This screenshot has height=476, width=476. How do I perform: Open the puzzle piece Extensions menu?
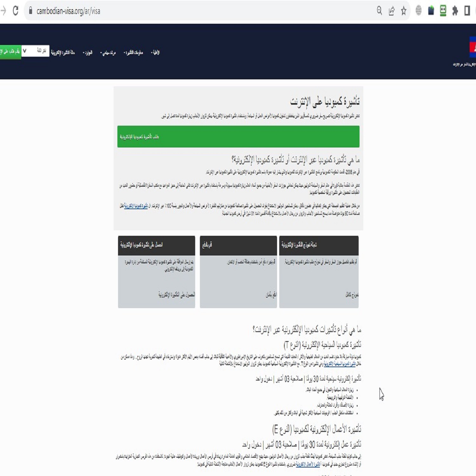click(455, 11)
